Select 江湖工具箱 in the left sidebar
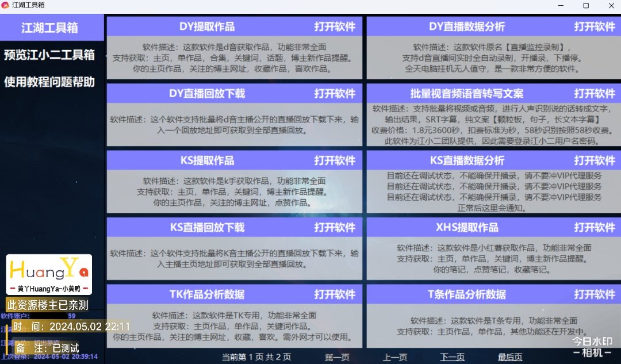Image resolution: width=621 pixels, height=364 pixels. tap(49, 28)
